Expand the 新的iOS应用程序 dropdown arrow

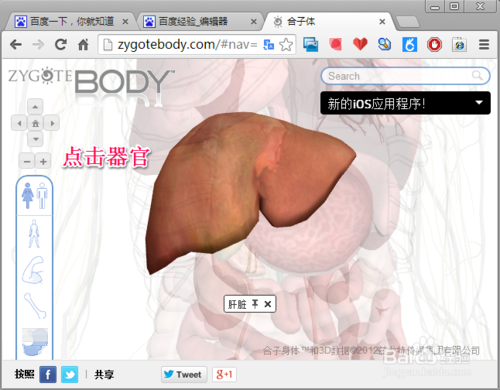click(479, 103)
